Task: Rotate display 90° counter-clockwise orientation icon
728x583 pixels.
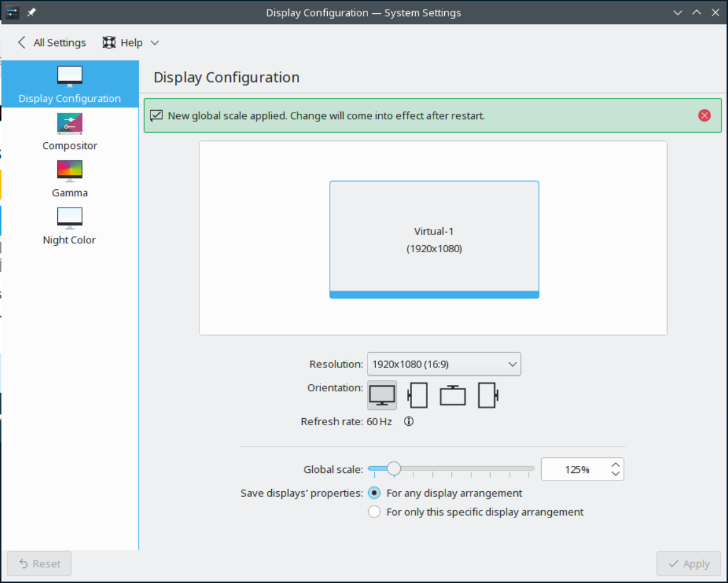Action: point(417,396)
